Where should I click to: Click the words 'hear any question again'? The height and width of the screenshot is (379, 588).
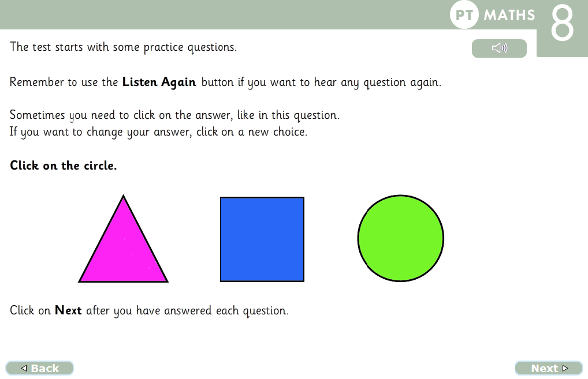point(378,82)
